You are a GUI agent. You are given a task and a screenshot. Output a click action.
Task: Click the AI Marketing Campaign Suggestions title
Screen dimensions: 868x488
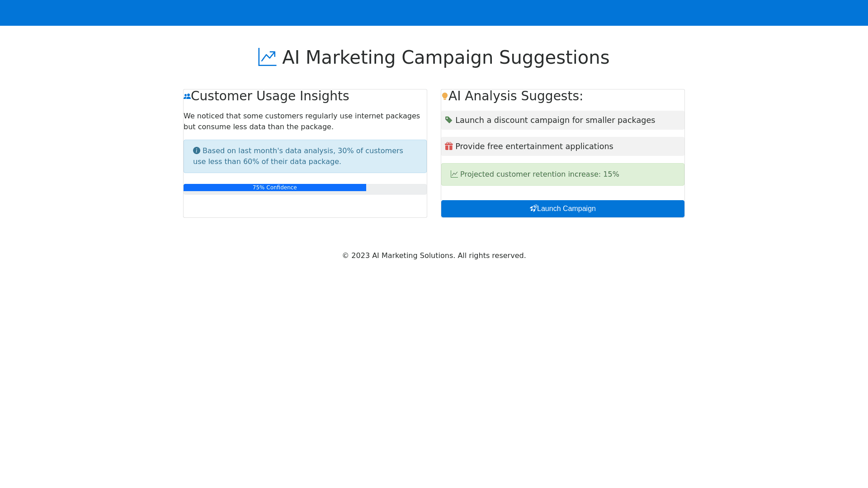click(445, 57)
